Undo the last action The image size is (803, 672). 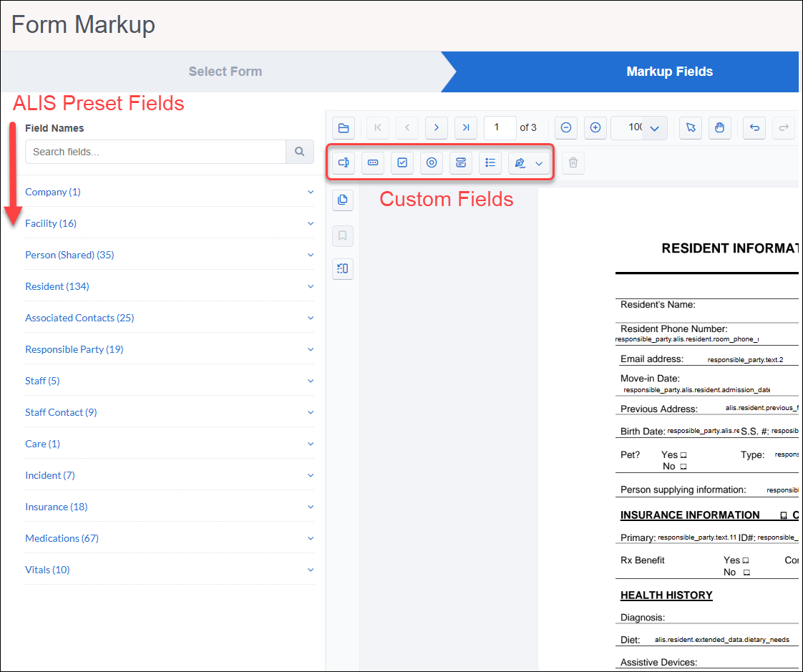click(754, 128)
